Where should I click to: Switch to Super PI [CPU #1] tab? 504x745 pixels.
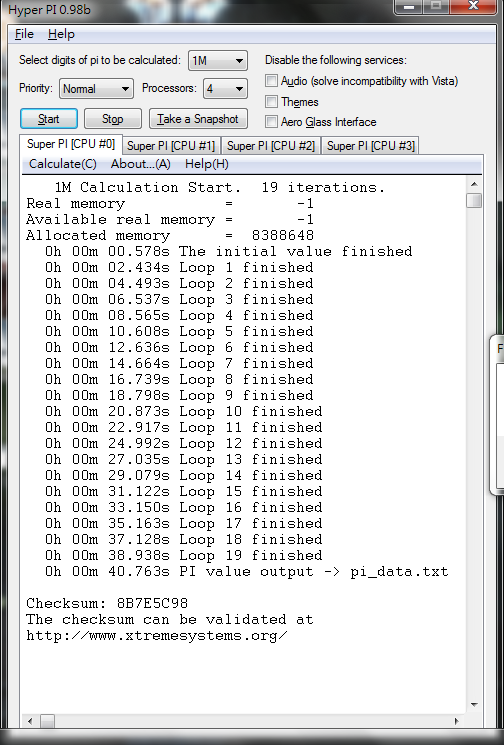pyautogui.click(x=171, y=145)
